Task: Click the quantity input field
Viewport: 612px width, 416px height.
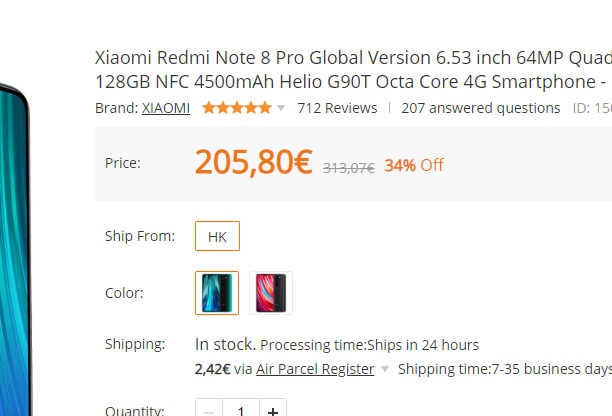Action: click(240, 410)
